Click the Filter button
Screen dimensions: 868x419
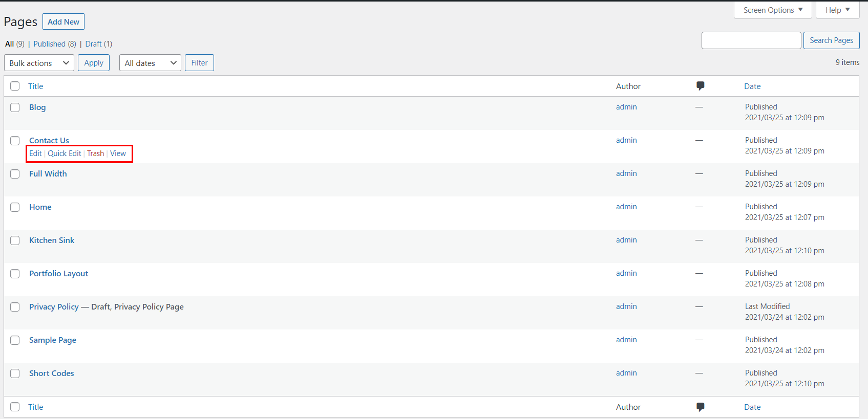click(199, 63)
